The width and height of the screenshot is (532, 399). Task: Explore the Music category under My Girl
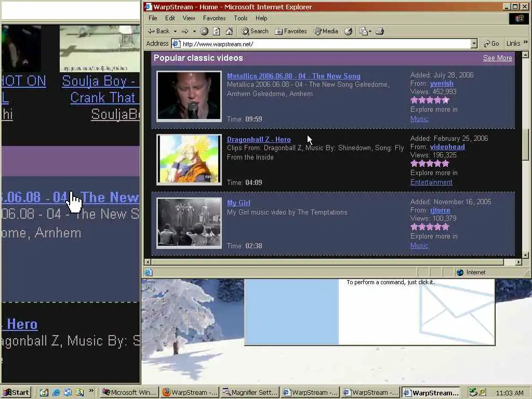pyautogui.click(x=419, y=246)
